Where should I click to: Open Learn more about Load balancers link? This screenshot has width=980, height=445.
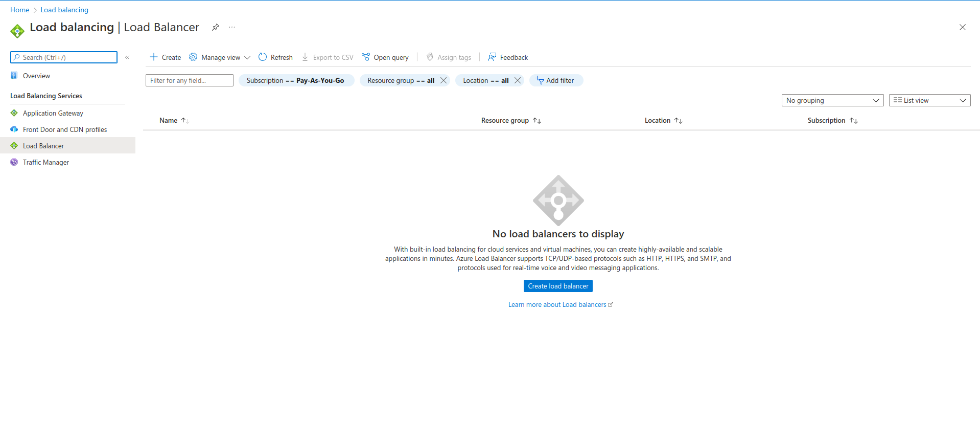point(561,304)
